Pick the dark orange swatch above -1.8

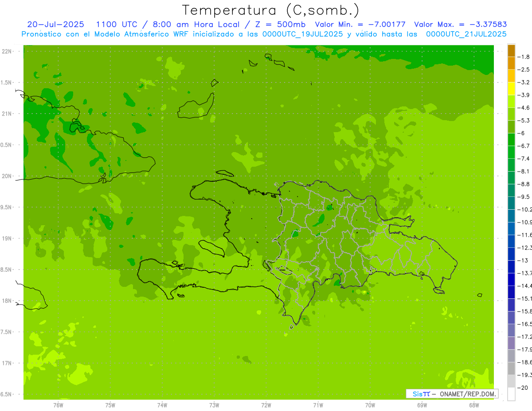511,51
